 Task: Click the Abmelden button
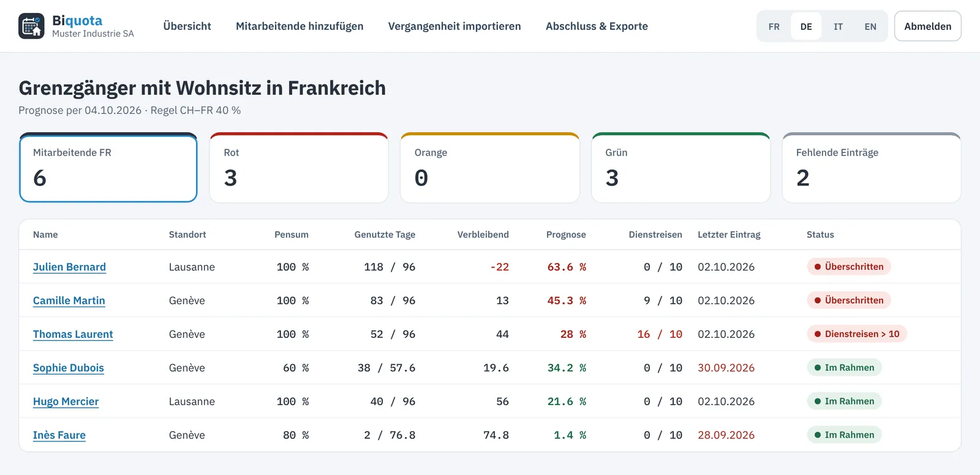tap(927, 26)
